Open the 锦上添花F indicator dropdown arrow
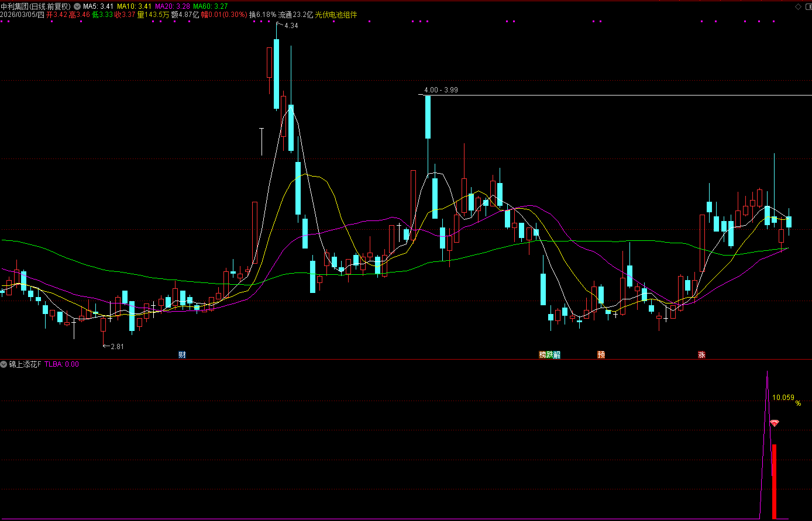The height and width of the screenshot is (521, 812). click(4, 364)
